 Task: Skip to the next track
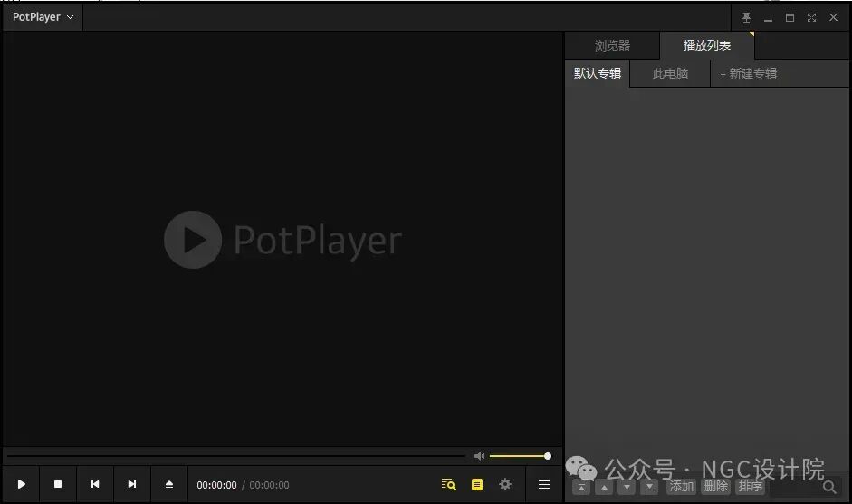[131, 484]
